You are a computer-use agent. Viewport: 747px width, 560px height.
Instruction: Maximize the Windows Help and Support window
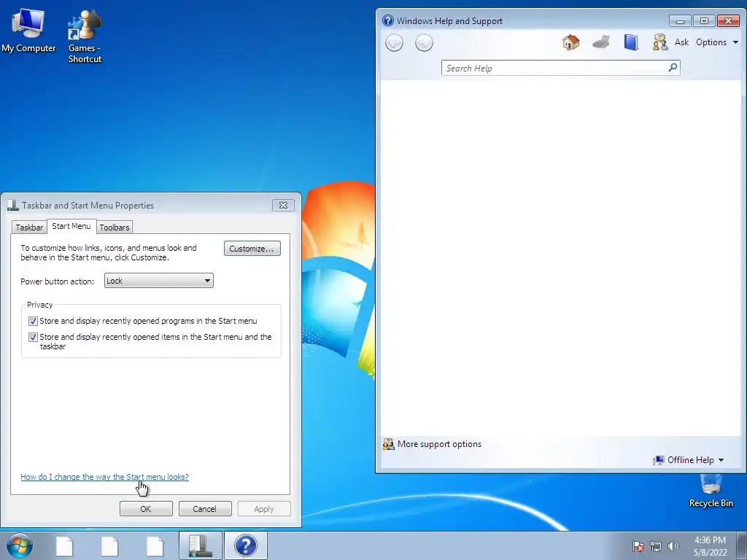tap(704, 20)
